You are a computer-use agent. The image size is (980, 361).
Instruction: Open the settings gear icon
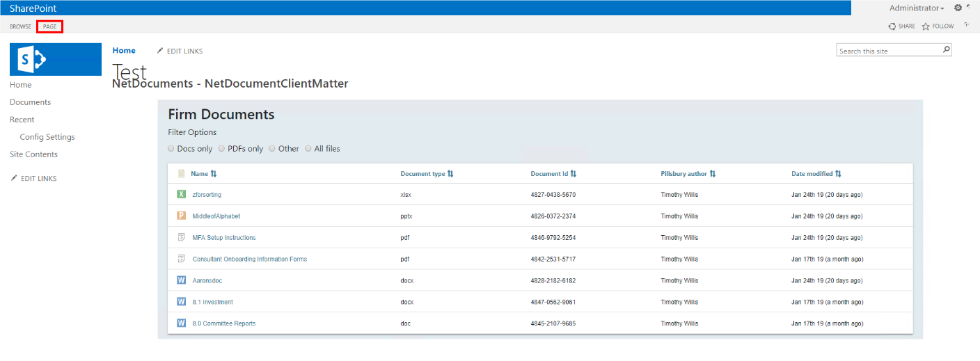958,8
